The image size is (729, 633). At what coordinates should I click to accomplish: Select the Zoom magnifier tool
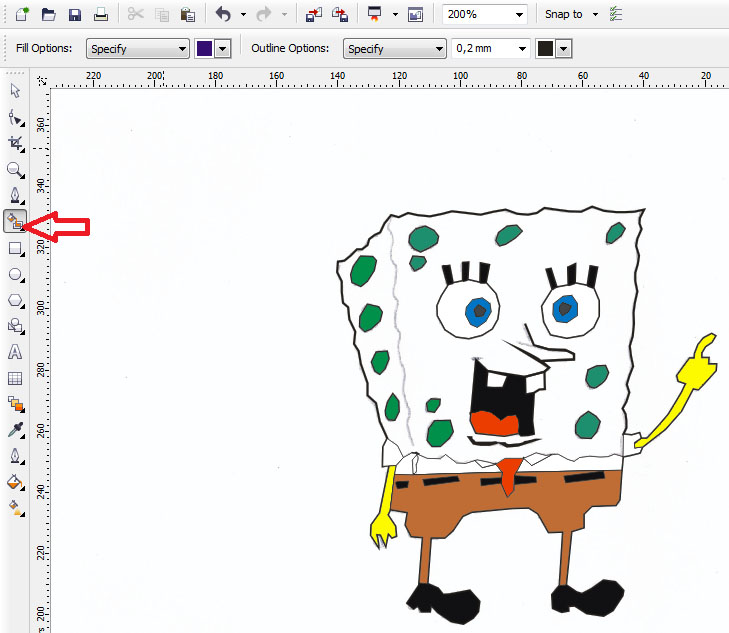click(x=15, y=170)
